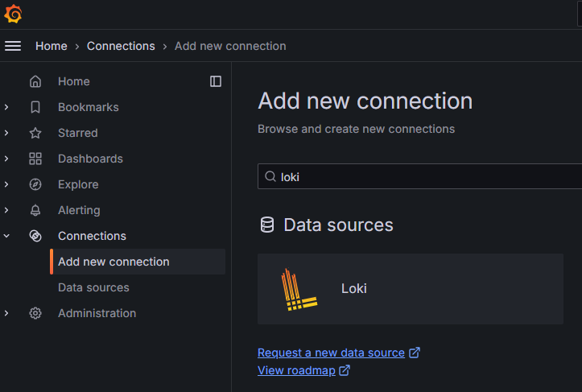This screenshot has height=392, width=582.
Task: Select the Loki data source card
Action: pos(411,289)
